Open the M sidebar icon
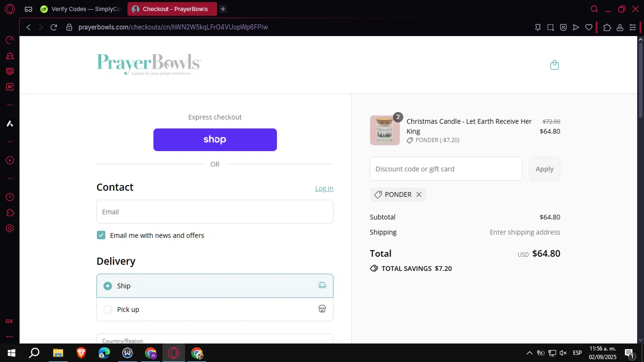The image size is (644, 362). [x=9, y=87]
